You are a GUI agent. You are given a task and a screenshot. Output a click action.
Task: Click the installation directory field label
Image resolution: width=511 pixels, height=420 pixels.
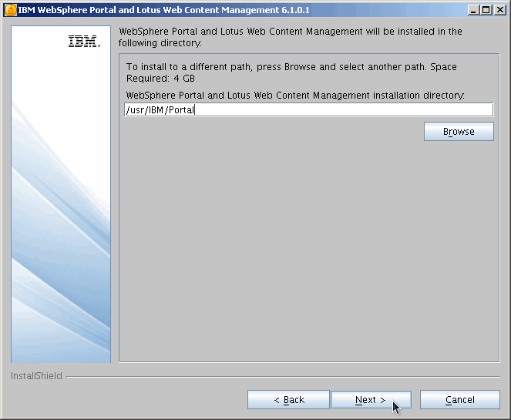(x=294, y=95)
